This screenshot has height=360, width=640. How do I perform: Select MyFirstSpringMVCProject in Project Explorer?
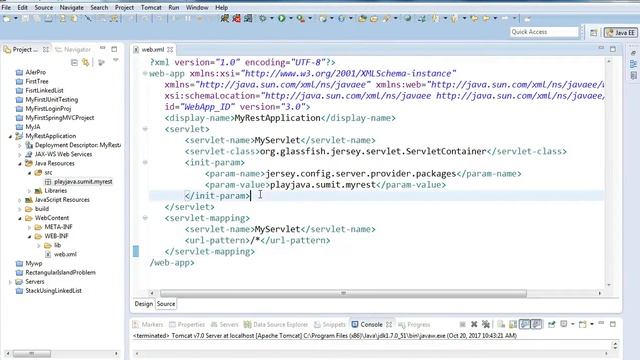pyautogui.click(x=60, y=118)
